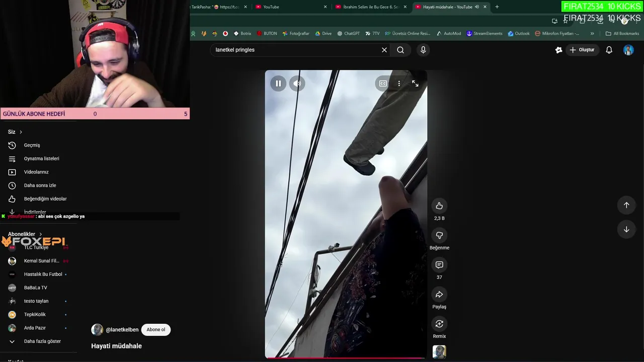The width and height of the screenshot is (644, 362).
Task: Enter fullscreen mode for the Short
Action: pyautogui.click(x=415, y=83)
